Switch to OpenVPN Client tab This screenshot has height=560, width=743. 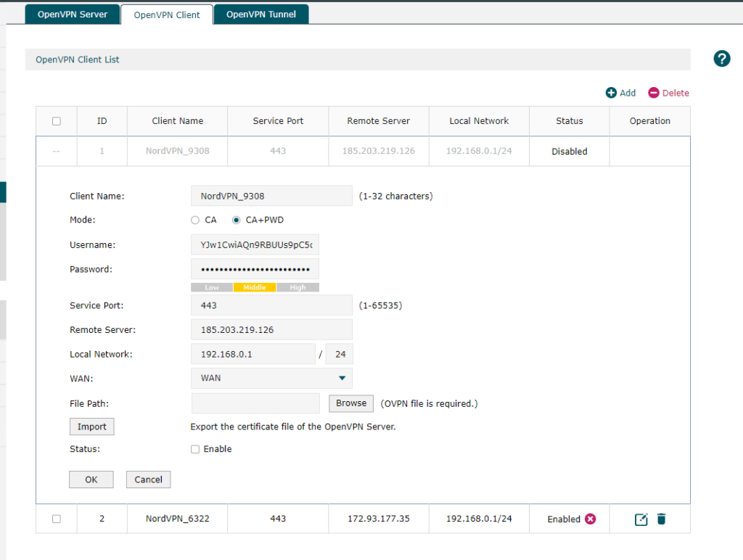click(167, 15)
